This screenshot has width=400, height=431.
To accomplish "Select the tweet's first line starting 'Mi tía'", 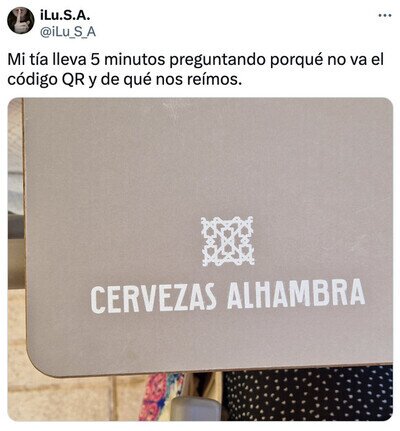I will pos(196,60).
